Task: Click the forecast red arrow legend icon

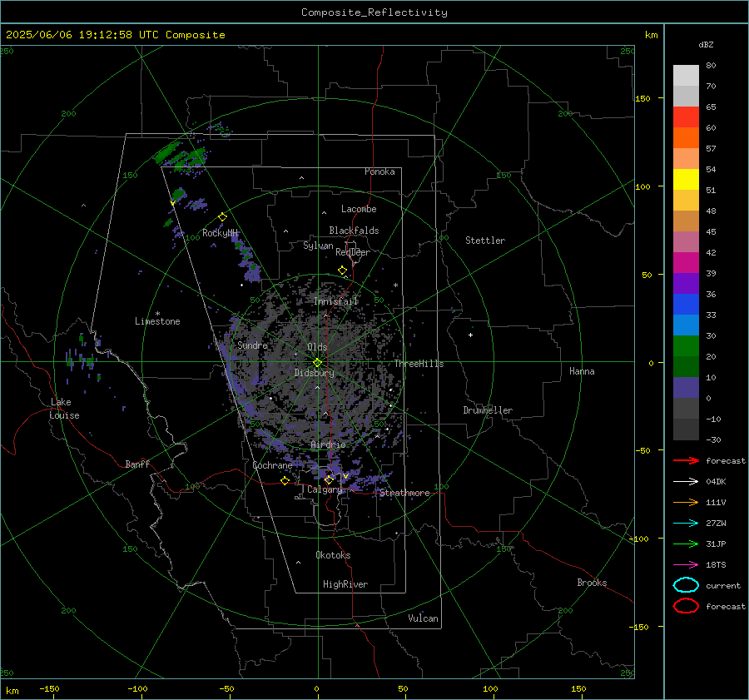Action: tap(686, 460)
